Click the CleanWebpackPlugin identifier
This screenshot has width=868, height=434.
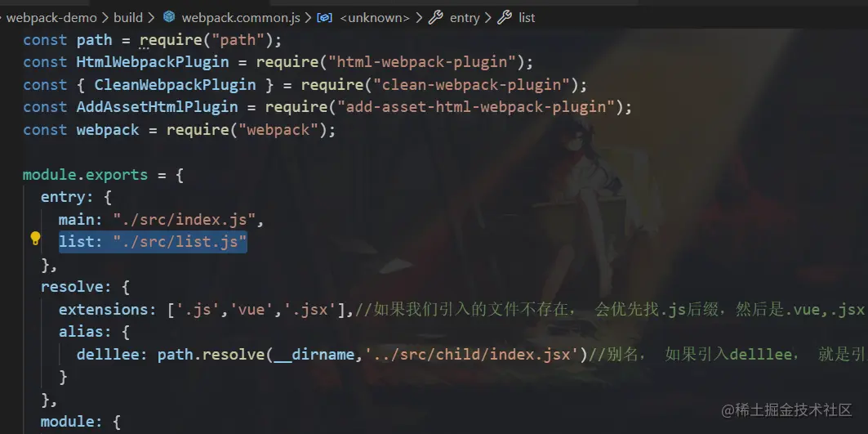tap(175, 85)
